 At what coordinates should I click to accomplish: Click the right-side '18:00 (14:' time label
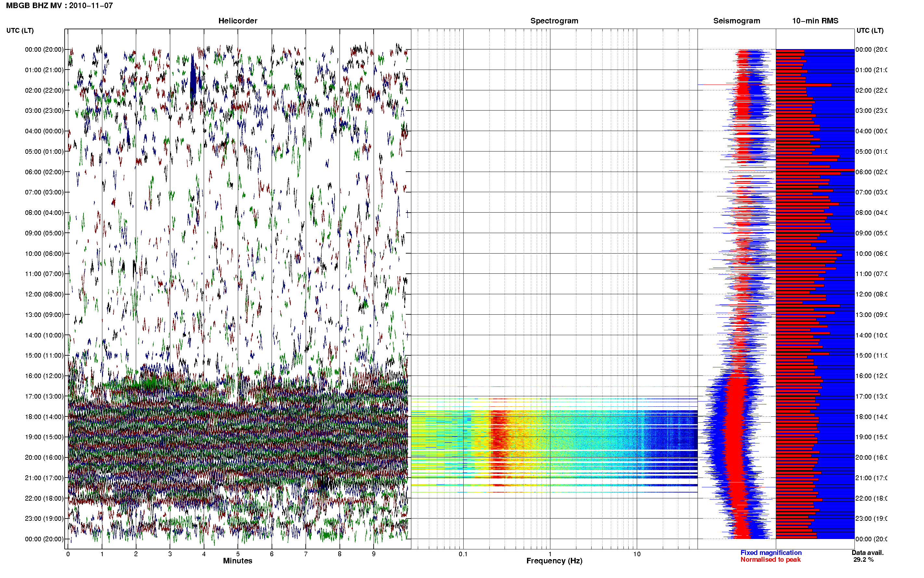[871, 417]
